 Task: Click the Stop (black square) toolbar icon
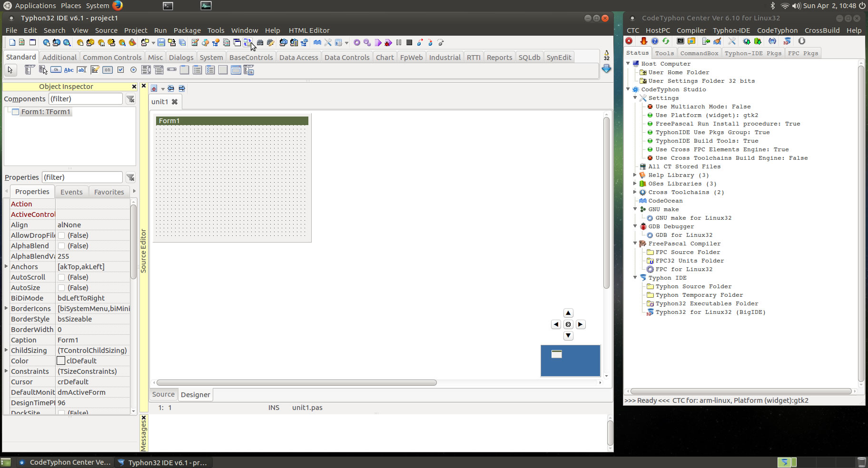(x=409, y=42)
